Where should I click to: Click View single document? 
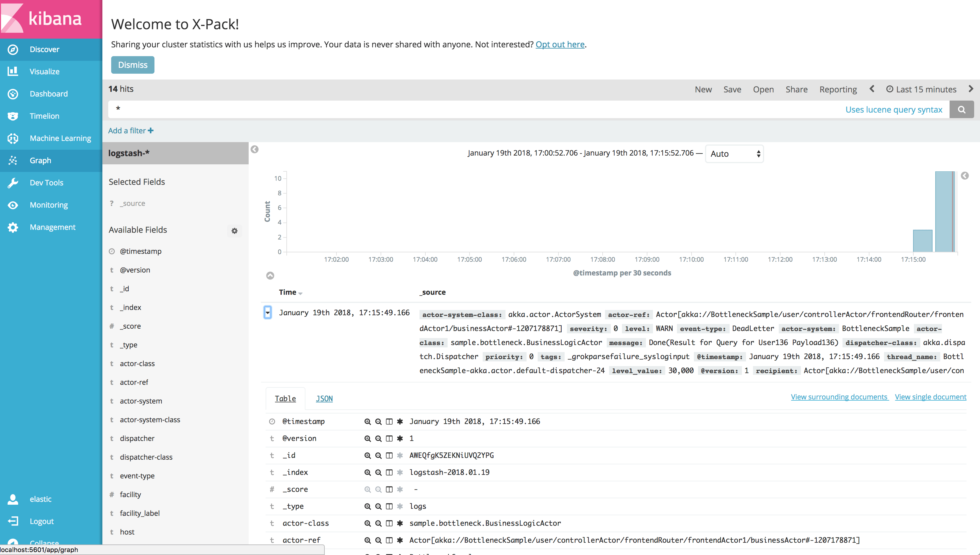(931, 397)
